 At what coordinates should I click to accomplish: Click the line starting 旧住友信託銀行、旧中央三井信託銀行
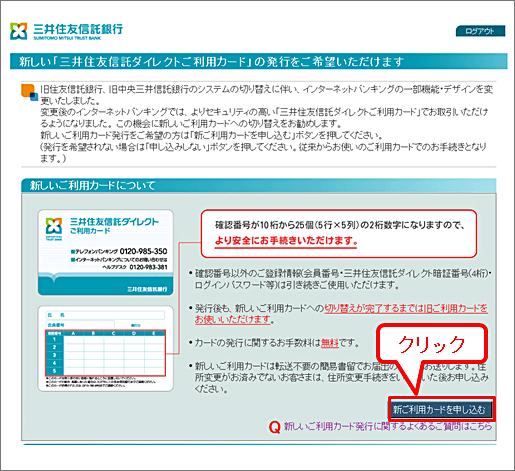click(266, 89)
